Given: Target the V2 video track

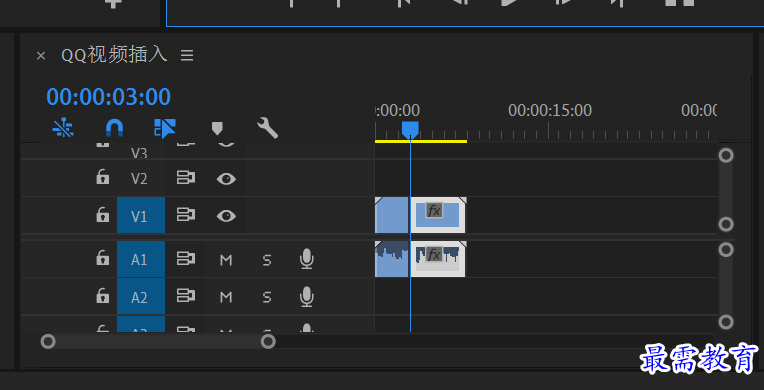Looking at the screenshot, I should (139, 179).
